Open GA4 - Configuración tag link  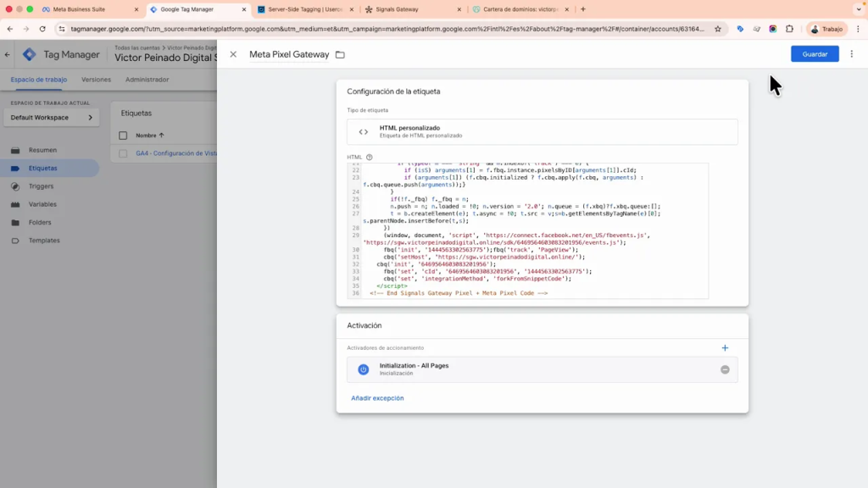[176, 153]
